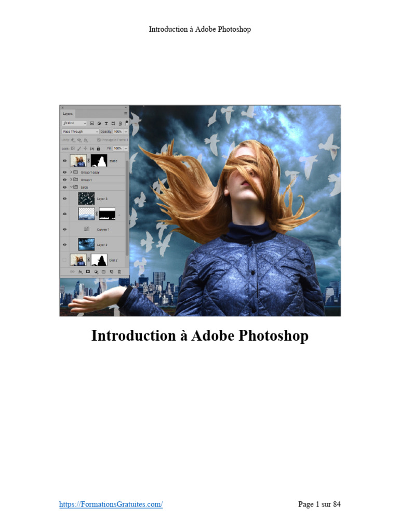Screen dimensions: 399x532
Task: Click Lock transparent pixels icon
Action: [x=73, y=148]
